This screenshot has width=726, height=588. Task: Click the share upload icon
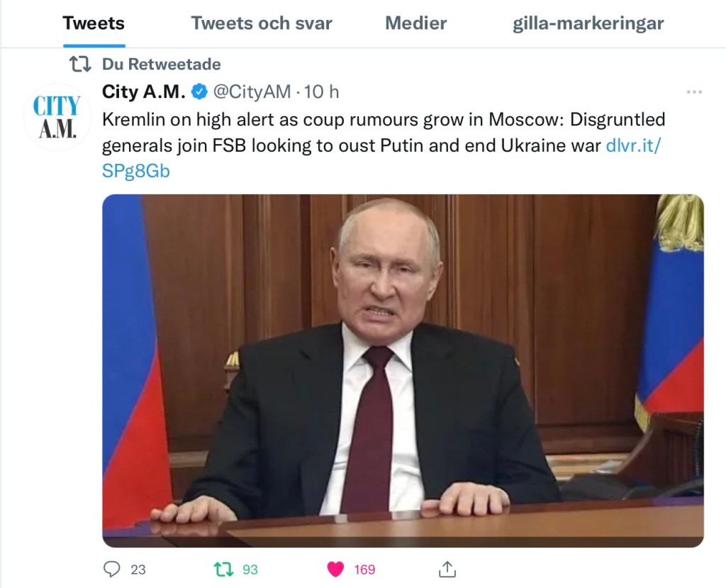[x=447, y=569]
